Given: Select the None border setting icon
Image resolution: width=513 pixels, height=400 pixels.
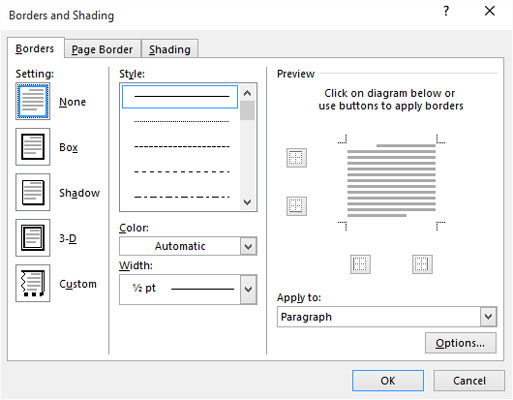Looking at the screenshot, I should (33, 101).
